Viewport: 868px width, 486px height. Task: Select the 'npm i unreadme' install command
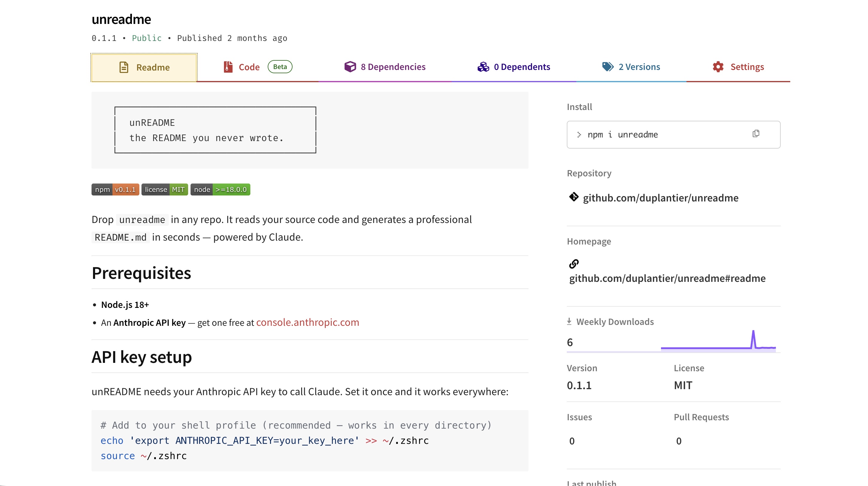coord(622,135)
